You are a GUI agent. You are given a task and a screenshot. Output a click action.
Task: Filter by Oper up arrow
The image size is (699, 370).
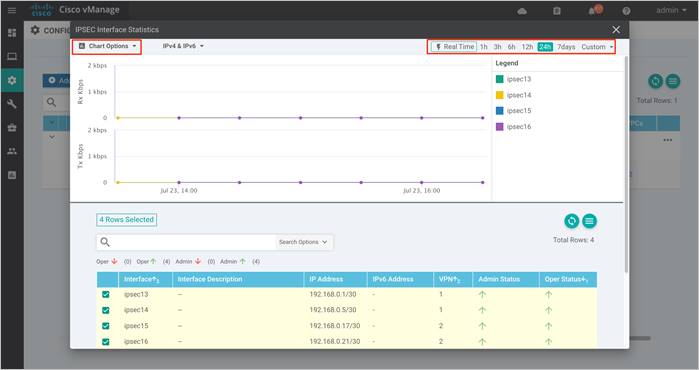coord(153,261)
